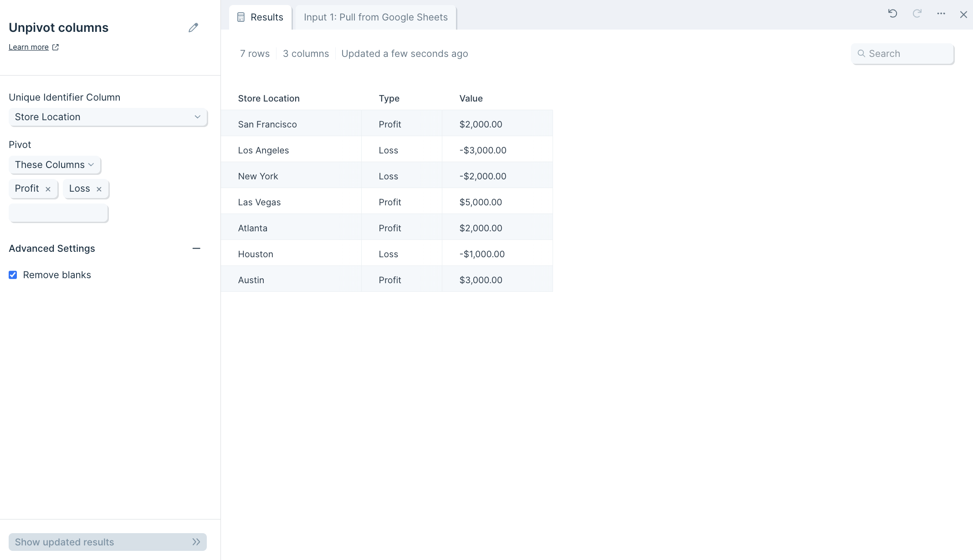
Task: Click the Store Location column header
Action: coord(269,98)
